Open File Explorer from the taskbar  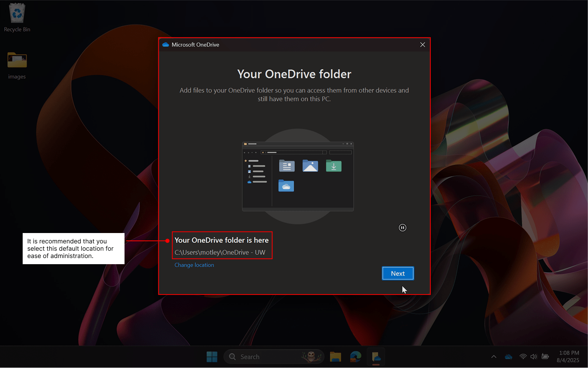click(x=336, y=357)
